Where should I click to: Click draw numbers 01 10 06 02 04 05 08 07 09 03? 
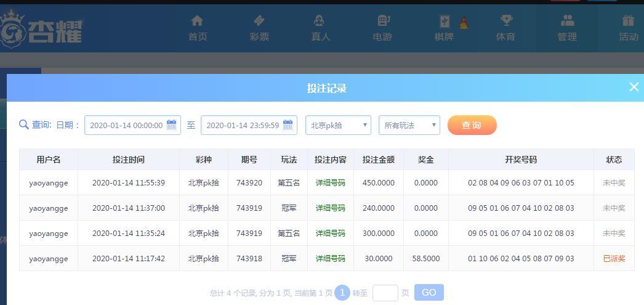[x=521, y=259]
